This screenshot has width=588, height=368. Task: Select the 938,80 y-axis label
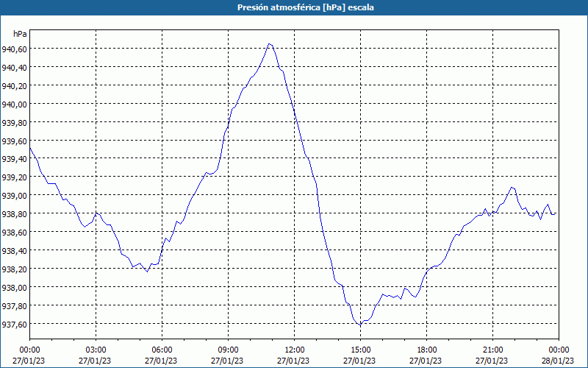click(14, 214)
